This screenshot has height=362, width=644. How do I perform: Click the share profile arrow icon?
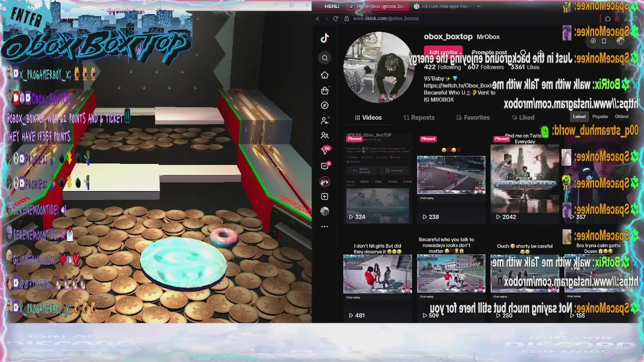540,52
